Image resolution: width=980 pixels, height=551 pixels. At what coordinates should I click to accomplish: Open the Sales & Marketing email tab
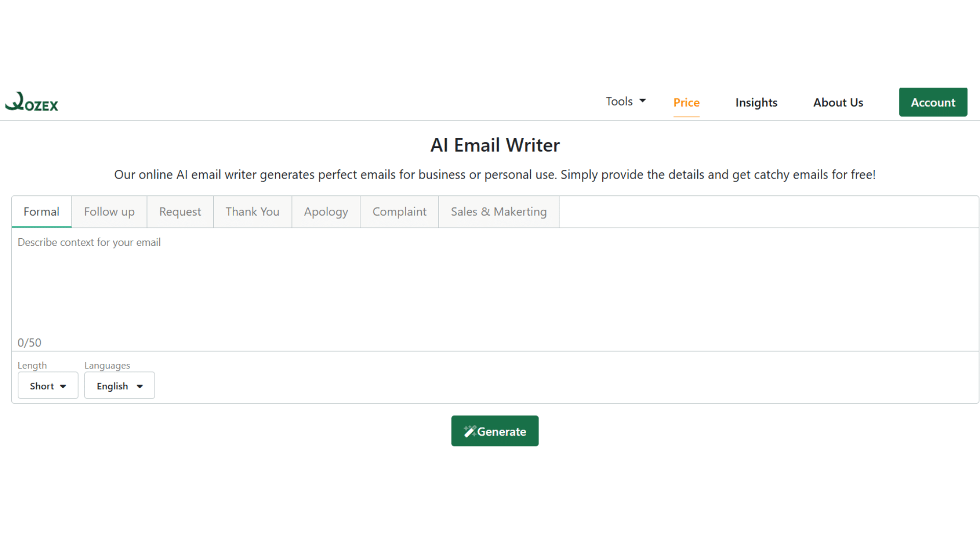(499, 211)
